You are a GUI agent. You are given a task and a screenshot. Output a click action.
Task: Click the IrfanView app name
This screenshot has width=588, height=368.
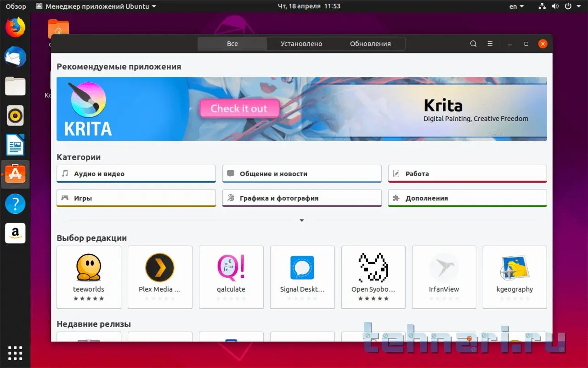pyautogui.click(x=444, y=289)
